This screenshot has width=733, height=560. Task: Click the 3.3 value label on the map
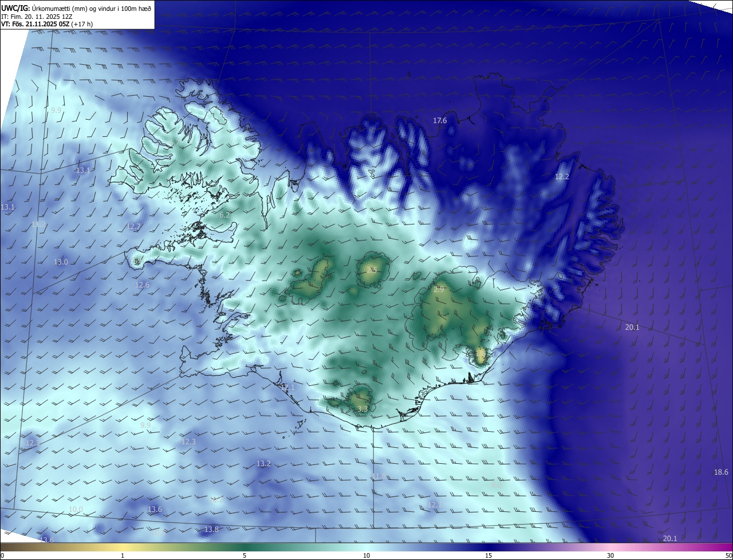[362, 409]
